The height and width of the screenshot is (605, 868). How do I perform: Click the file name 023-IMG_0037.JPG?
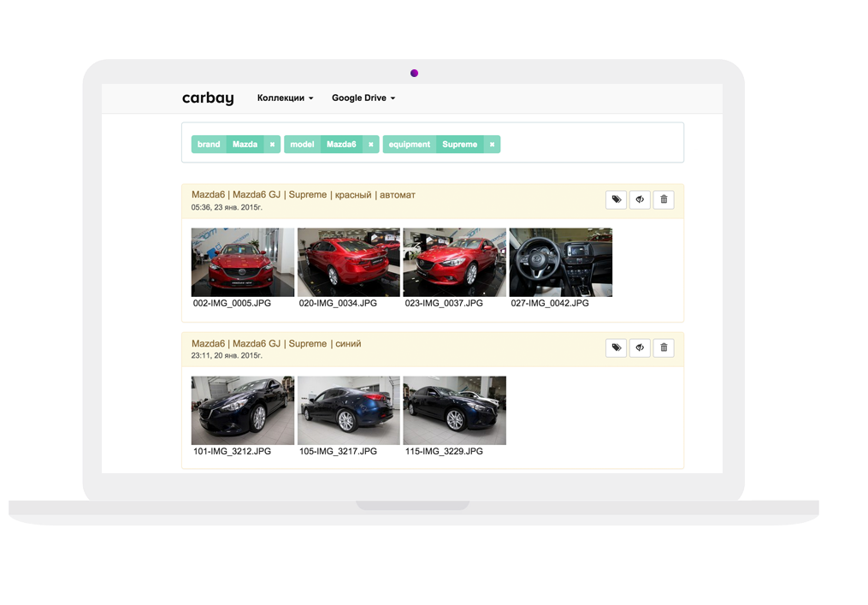click(444, 304)
